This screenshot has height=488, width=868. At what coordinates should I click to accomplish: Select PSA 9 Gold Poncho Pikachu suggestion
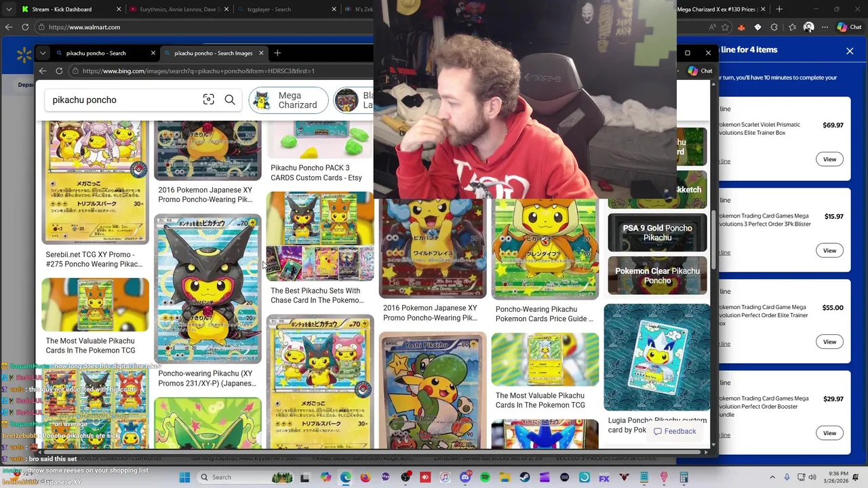pos(657,232)
